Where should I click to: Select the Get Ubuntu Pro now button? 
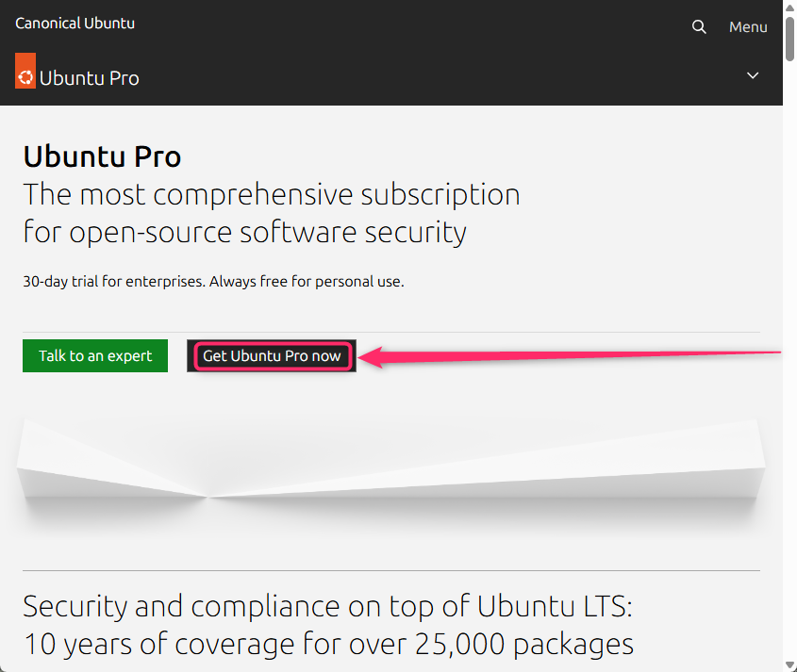tap(272, 355)
